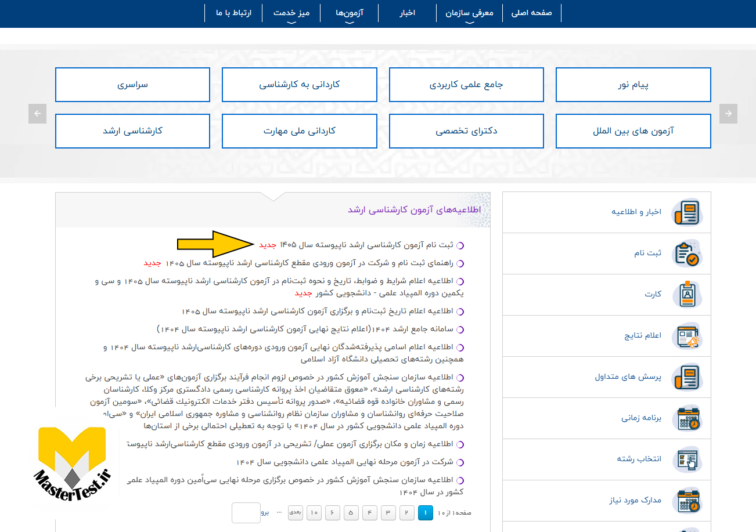Click the مدارک مورد نیاز documents icon
This screenshot has height=532, width=756.
689,501
